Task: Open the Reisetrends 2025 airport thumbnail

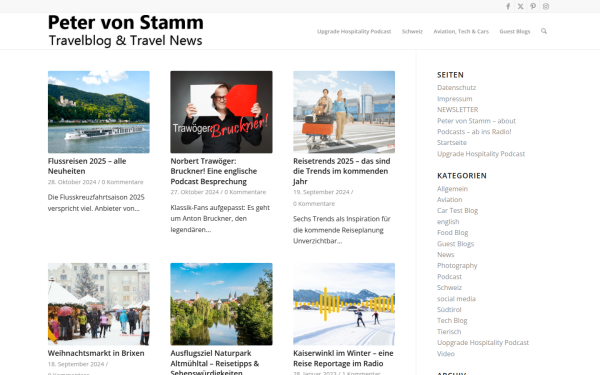Action: click(344, 112)
